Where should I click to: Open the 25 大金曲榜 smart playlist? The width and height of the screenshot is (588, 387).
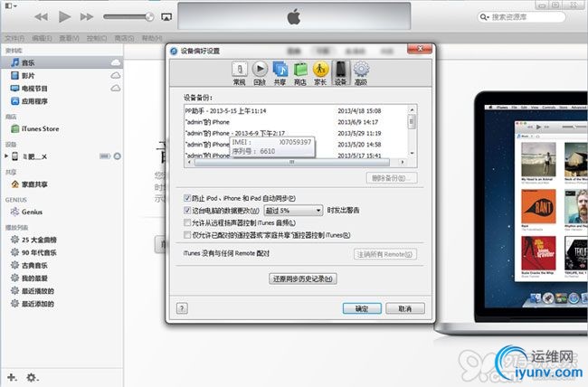62,240
